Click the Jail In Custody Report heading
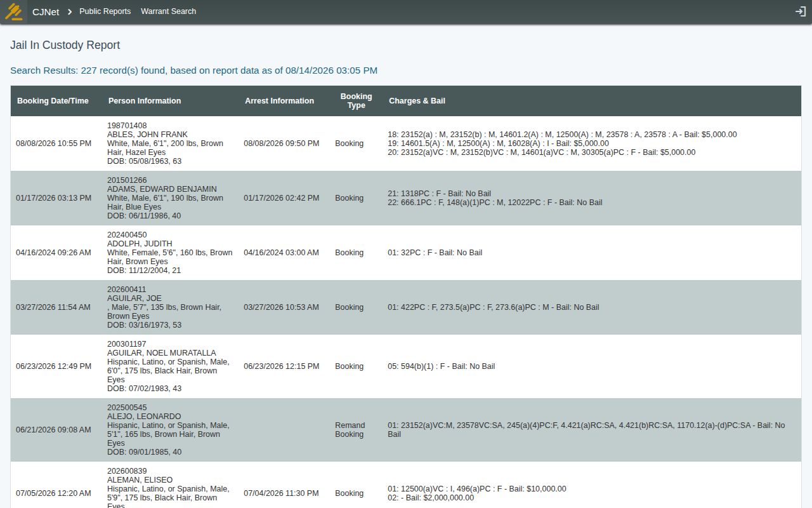Image resolution: width=812 pixels, height=508 pixels. [x=65, y=45]
